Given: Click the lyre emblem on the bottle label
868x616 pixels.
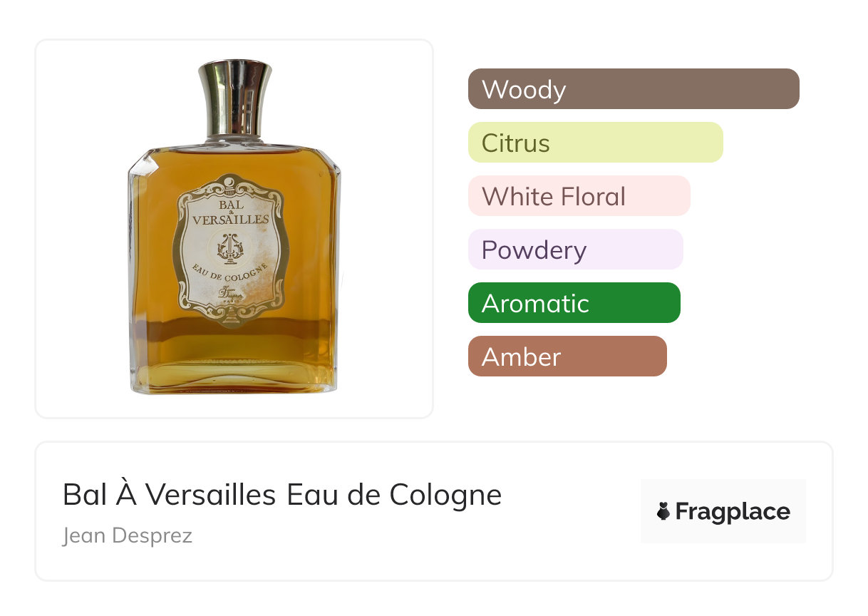Looking at the screenshot, I should click(230, 247).
